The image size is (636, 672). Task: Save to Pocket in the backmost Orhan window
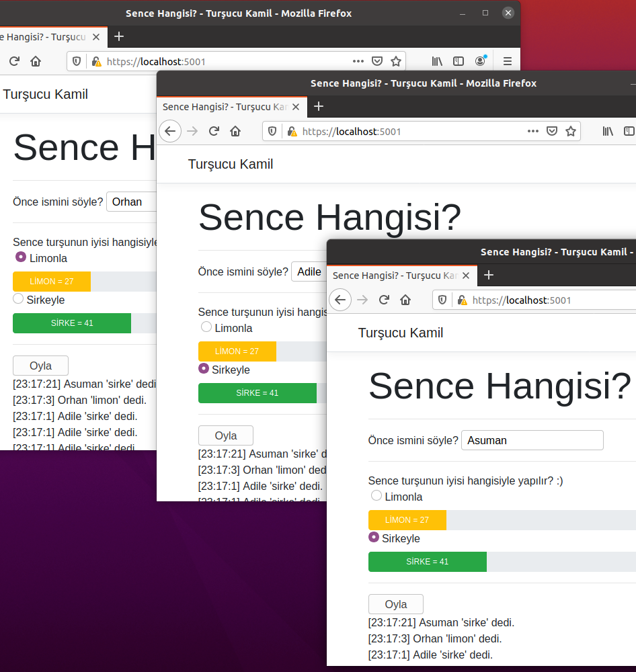coord(377,61)
